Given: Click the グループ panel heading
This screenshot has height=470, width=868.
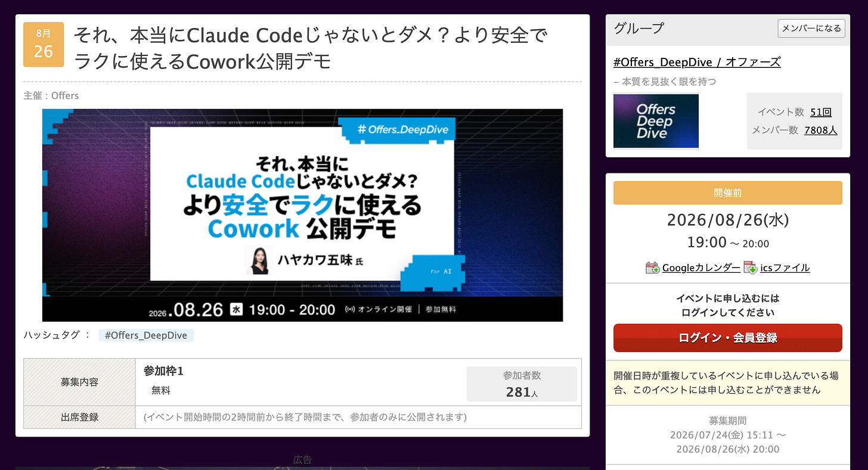Looking at the screenshot, I should coord(638,28).
